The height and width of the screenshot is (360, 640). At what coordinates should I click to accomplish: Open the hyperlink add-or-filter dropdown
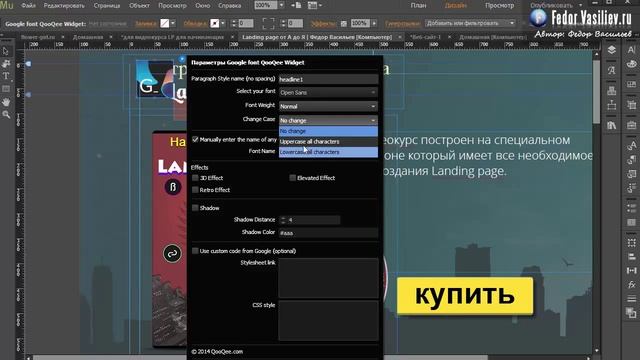(470, 23)
